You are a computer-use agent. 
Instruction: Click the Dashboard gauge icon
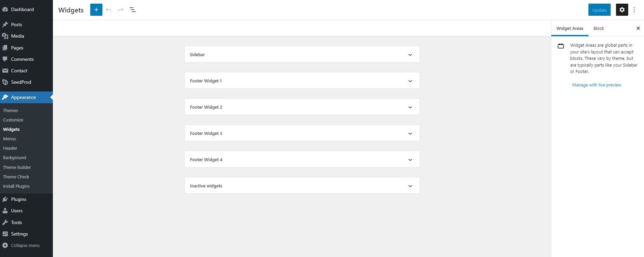point(5,9)
